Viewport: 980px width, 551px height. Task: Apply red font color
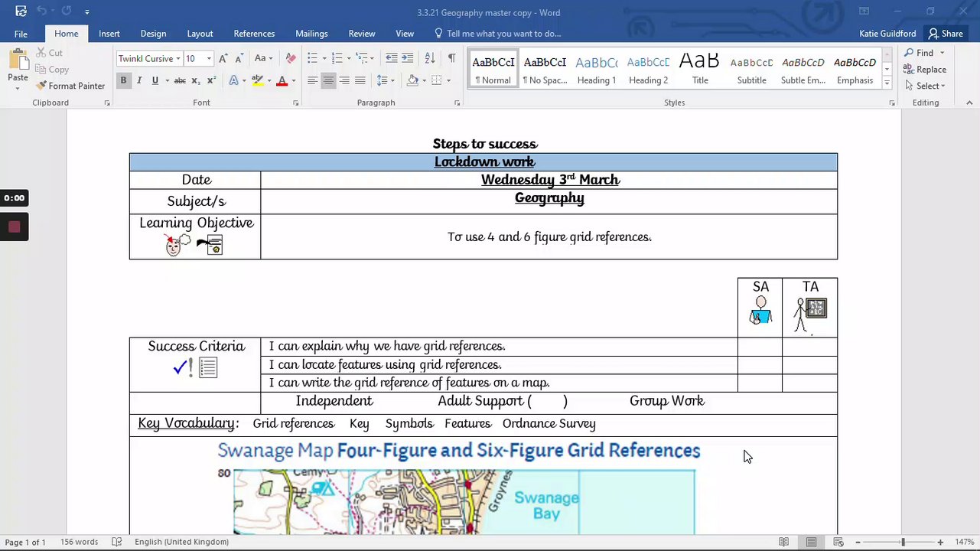[282, 80]
